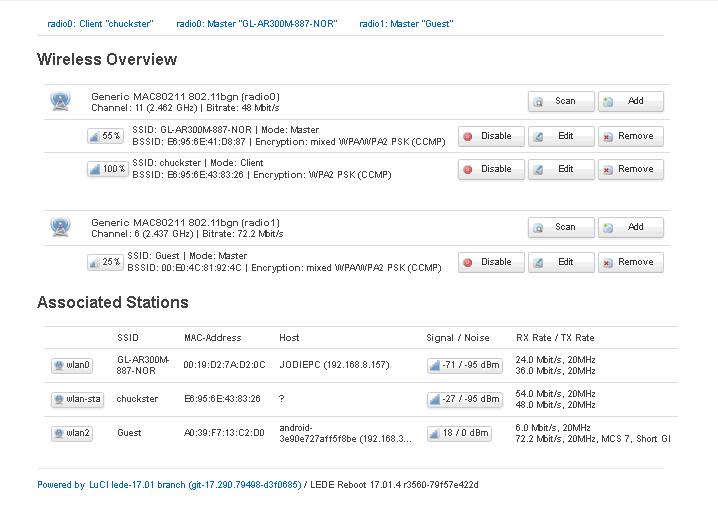This screenshot has width=718, height=513.
Task: Click the chuckster SSID cell in stations table
Action: [137, 399]
